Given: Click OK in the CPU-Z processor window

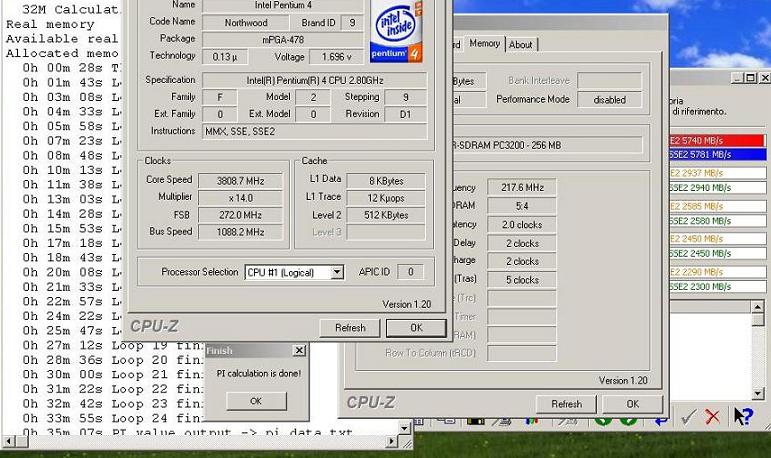Looking at the screenshot, I should 416,328.
